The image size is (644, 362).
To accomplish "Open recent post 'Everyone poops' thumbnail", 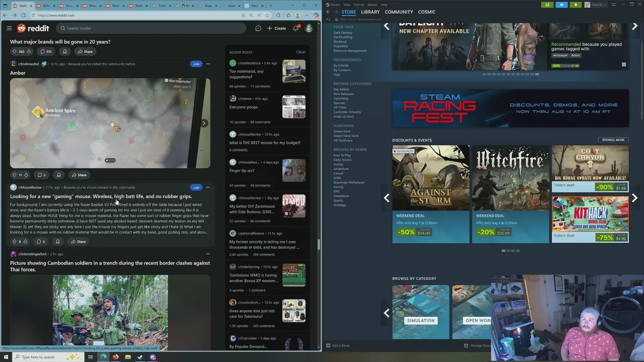I will [x=294, y=107].
